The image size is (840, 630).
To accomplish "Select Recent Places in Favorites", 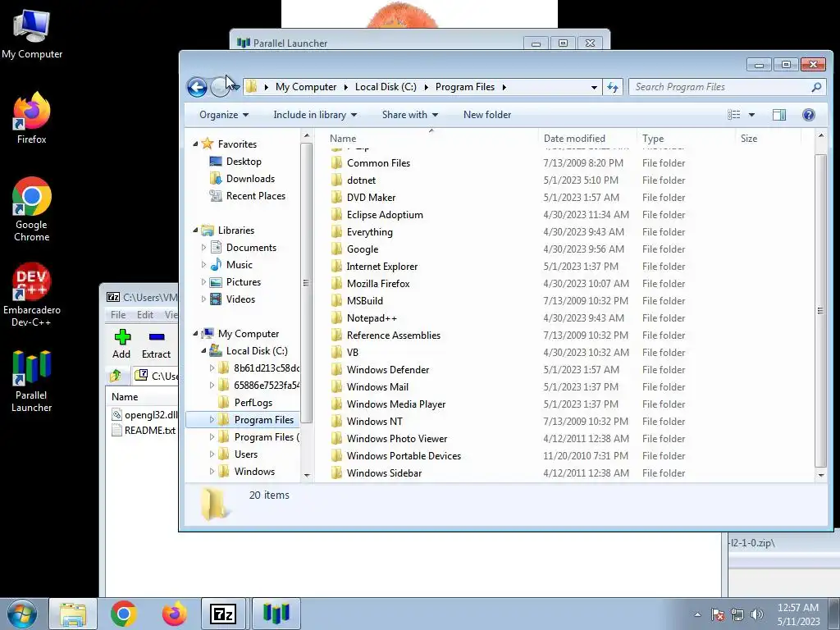I will (x=256, y=196).
